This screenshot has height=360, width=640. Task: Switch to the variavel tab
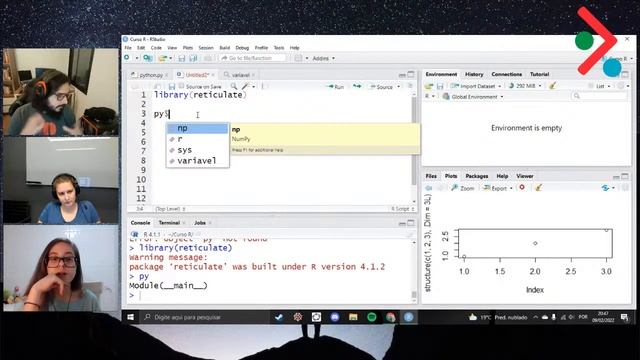point(240,75)
